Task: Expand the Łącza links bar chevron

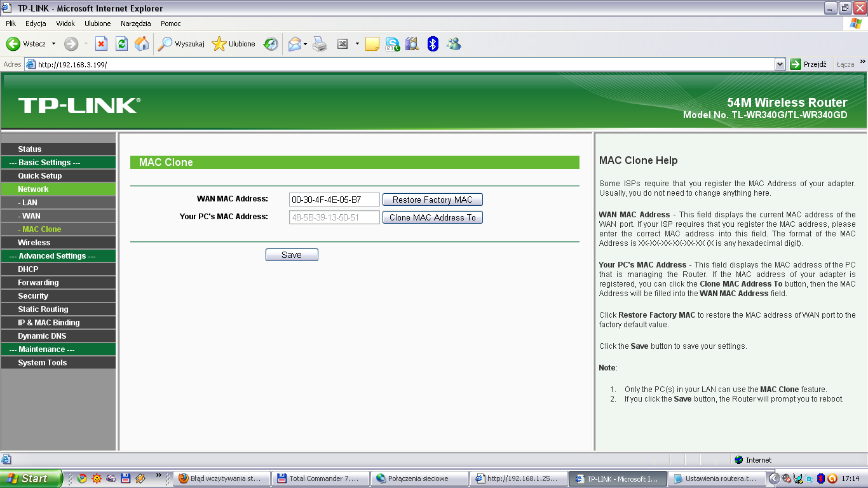Action: [862, 62]
